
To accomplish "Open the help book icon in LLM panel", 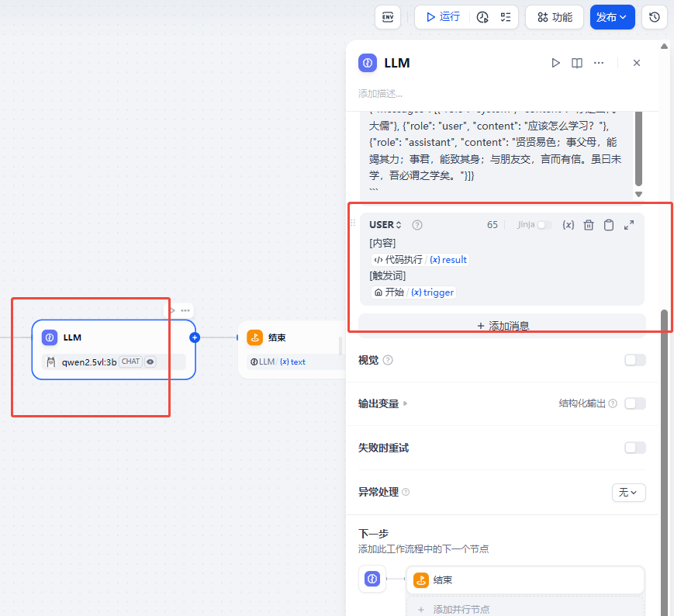I will pos(577,63).
